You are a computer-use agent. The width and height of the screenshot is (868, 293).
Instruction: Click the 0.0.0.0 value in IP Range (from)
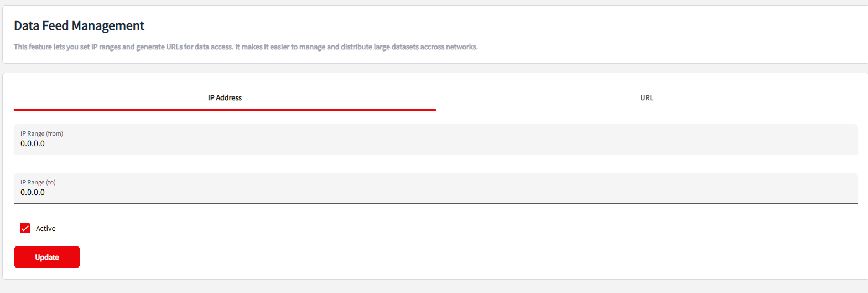tap(33, 143)
